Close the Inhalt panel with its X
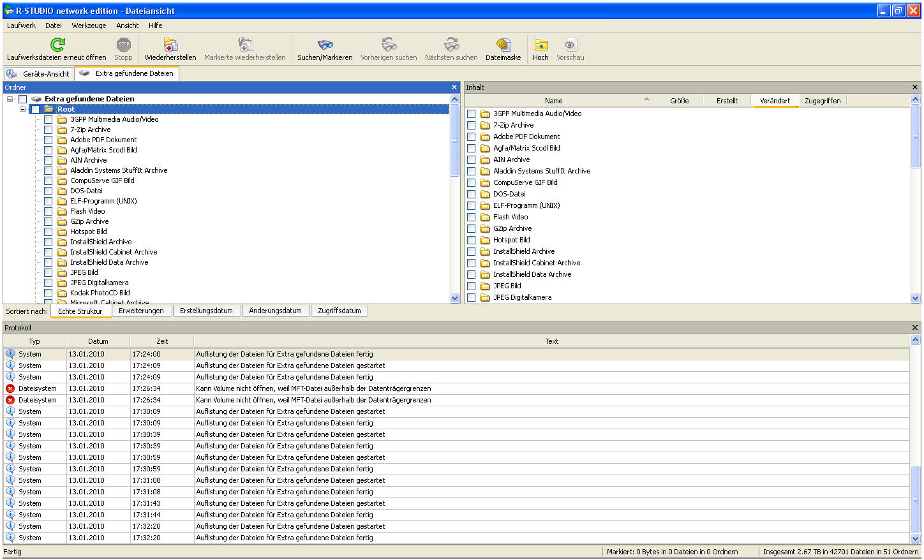This screenshot has height=560, width=924. click(915, 87)
